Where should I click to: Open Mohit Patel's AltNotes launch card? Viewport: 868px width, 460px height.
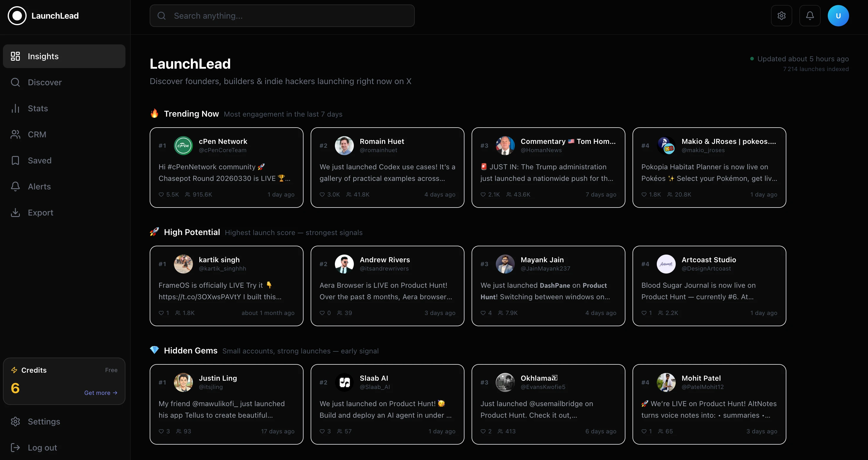pyautogui.click(x=709, y=409)
